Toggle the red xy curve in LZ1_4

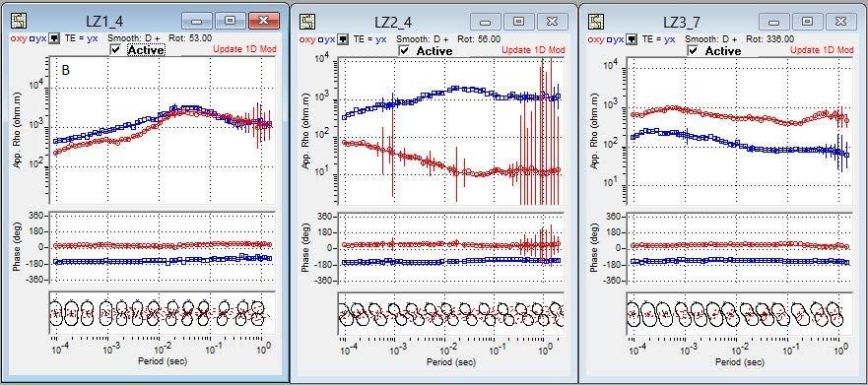(x=19, y=38)
